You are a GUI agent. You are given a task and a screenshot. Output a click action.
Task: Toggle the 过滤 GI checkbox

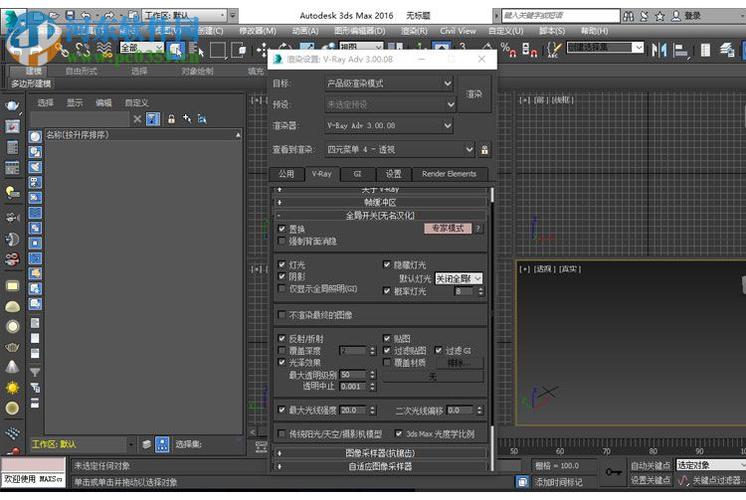tap(439, 351)
